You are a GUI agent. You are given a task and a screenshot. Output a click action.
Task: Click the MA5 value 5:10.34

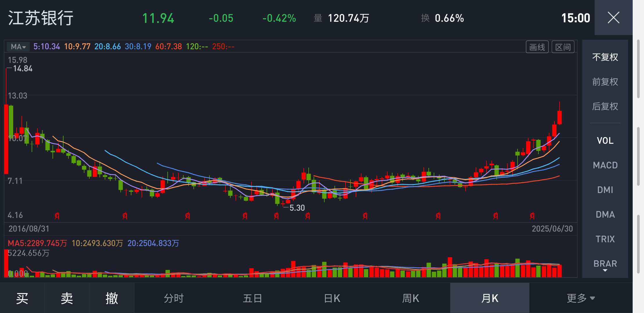coord(47,46)
